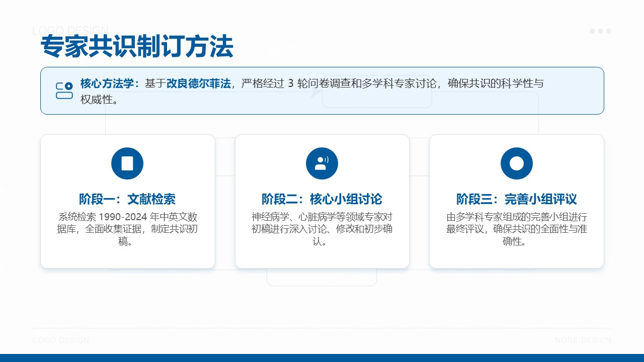Image resolution: width=644 pixels, height=362 pixels.
Task: Click the circle icon above 阶段三
Action: click(517, 163)
